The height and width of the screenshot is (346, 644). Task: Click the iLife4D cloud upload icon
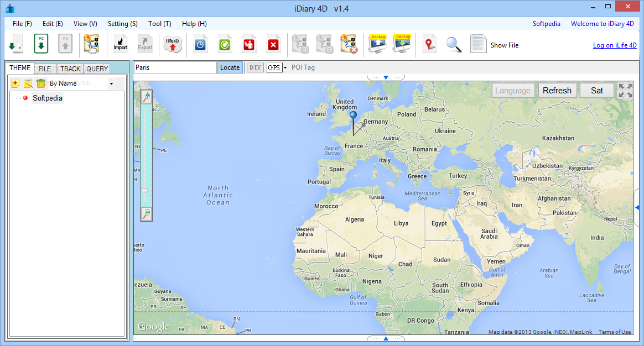173,44
